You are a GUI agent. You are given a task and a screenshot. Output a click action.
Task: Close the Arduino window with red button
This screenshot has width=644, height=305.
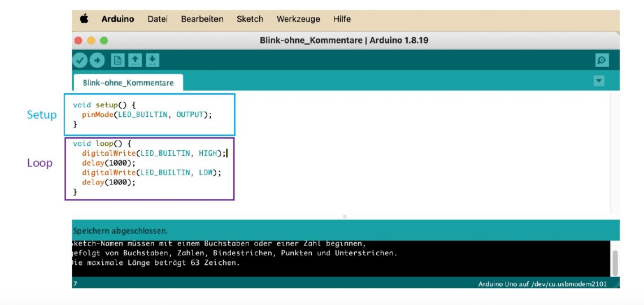click(x=79, y=41)
